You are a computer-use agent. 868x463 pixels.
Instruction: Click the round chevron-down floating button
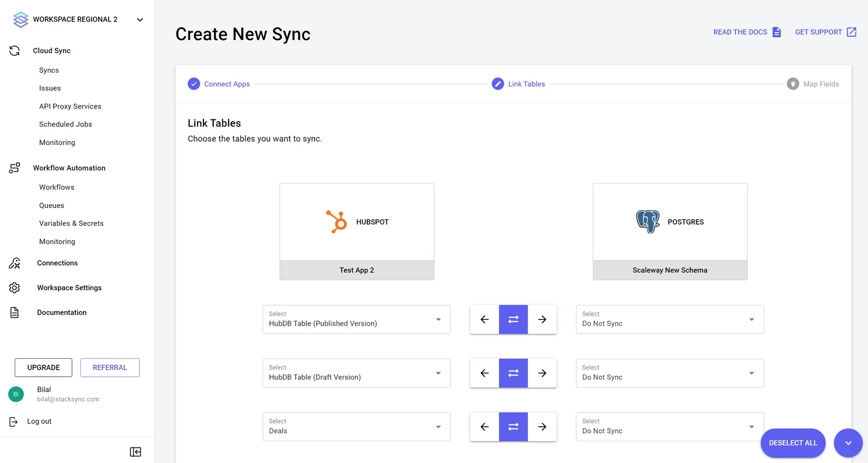click(848, 443)
